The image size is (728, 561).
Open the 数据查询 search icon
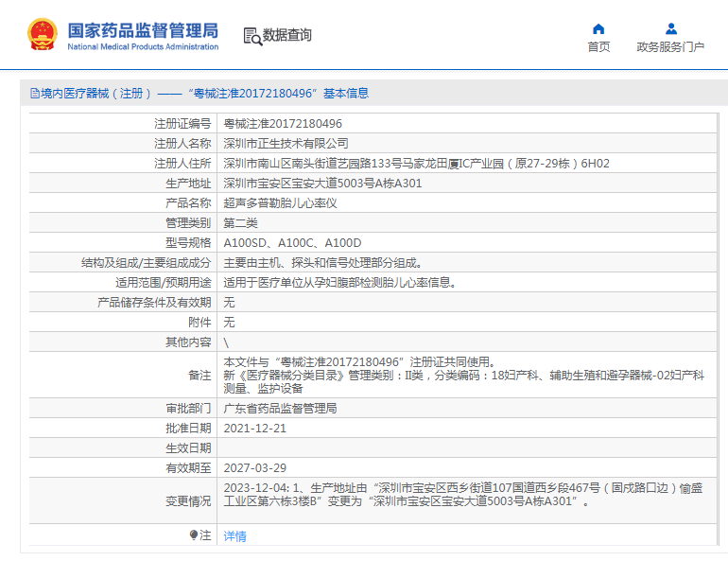point(252,36)
